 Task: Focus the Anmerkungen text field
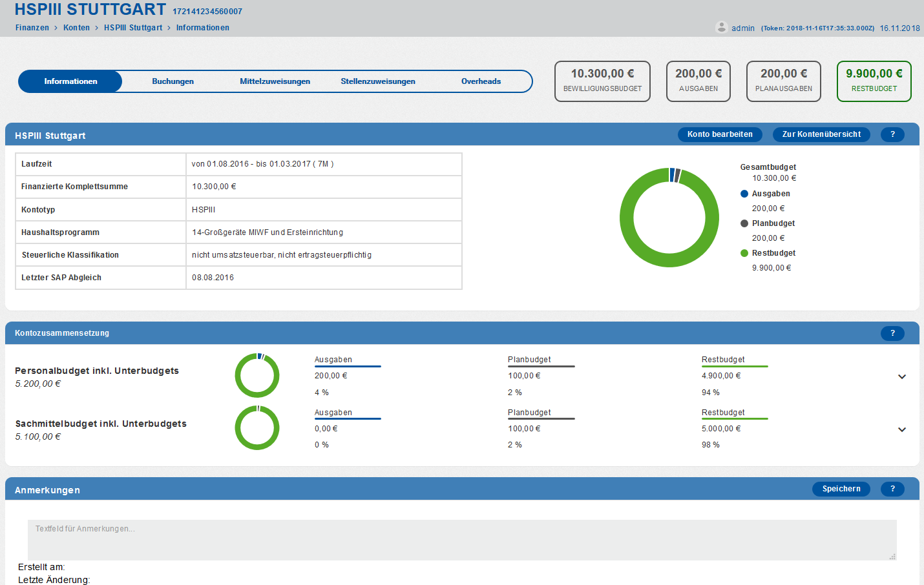click(x=461, y=540)
